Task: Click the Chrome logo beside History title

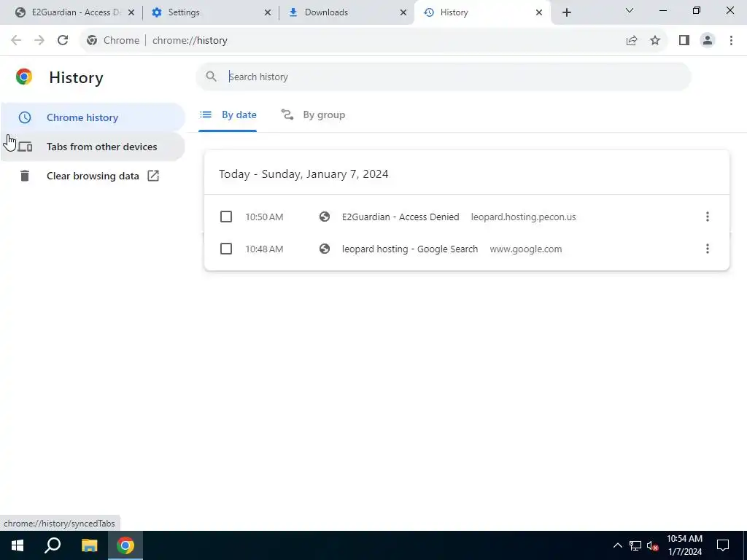Action: click(x=24, y=77)
